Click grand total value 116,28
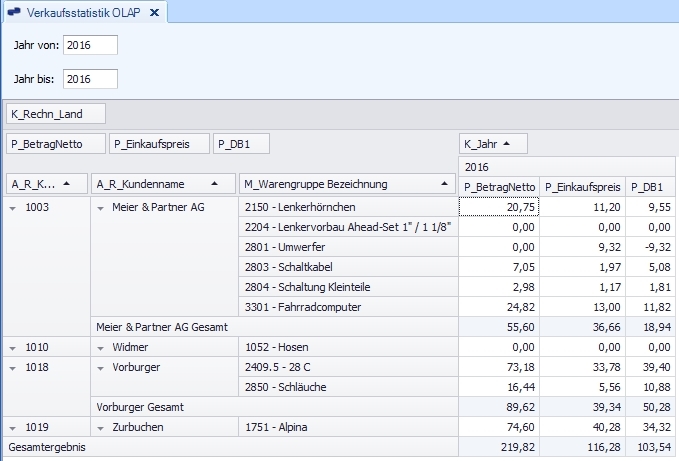This screenshot has height=461, width=679. point(582,447)
